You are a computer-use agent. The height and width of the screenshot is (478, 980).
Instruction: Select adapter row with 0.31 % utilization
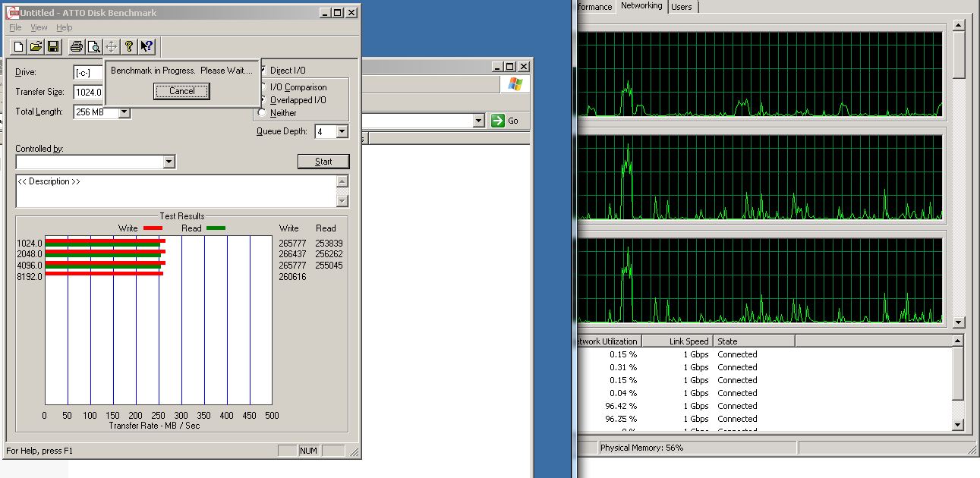point(764,367)
